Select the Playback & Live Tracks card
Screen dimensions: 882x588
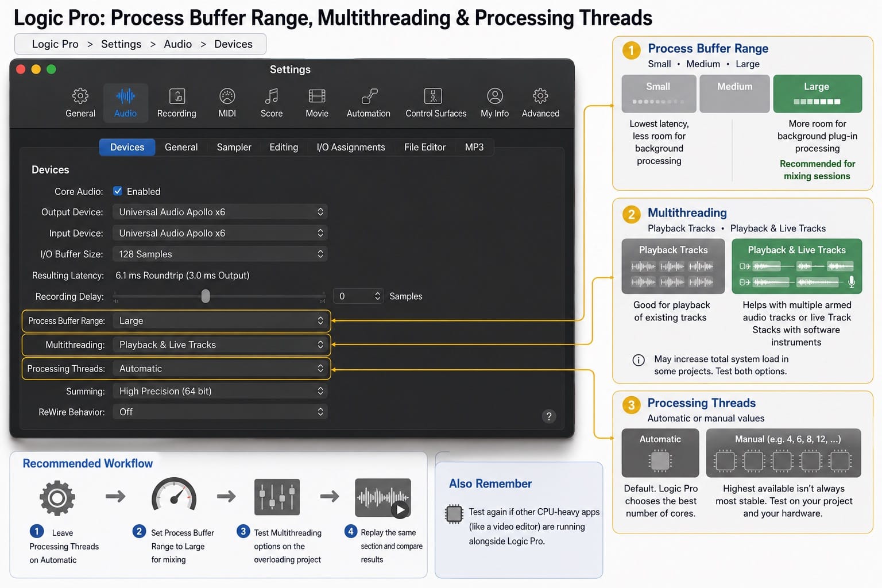[797, 266]
